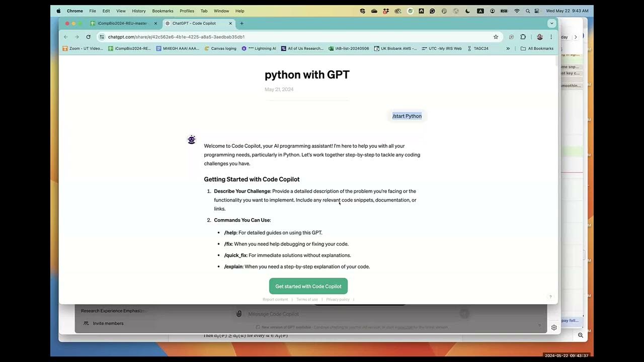Click the Report content link
The image size is (644, 362).
[x=275, y=300]
